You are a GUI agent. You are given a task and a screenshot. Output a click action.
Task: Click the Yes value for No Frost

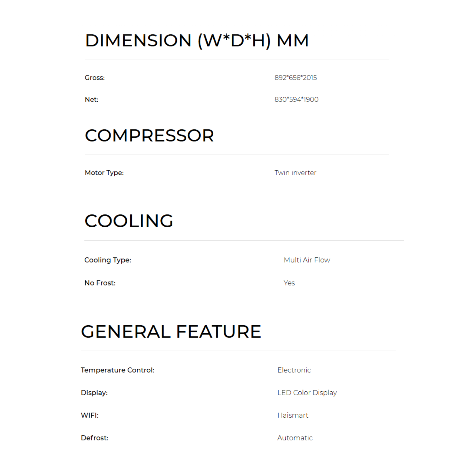tap(289, 283)
